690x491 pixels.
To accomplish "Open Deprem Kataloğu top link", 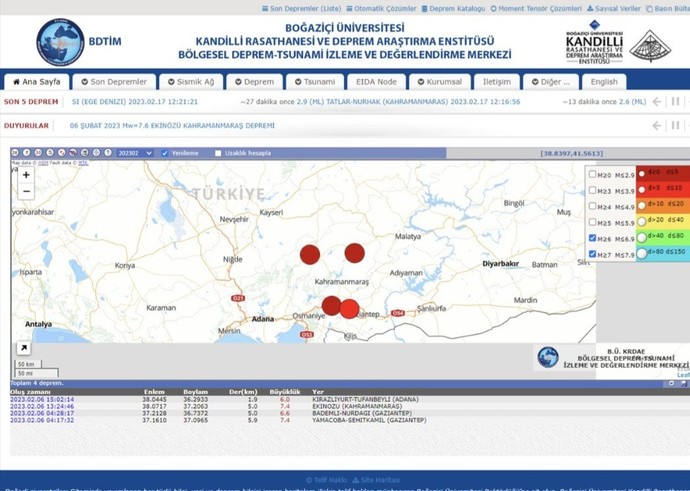I will click(x=453, y=8).
